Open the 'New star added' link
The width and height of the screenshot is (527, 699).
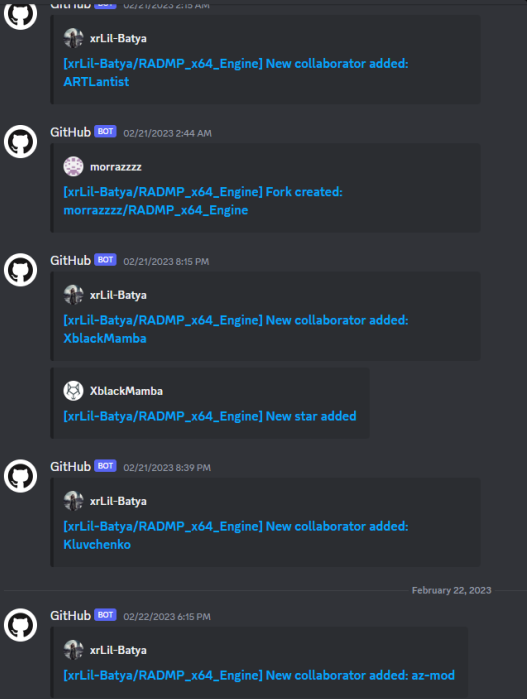pos(210,416)
